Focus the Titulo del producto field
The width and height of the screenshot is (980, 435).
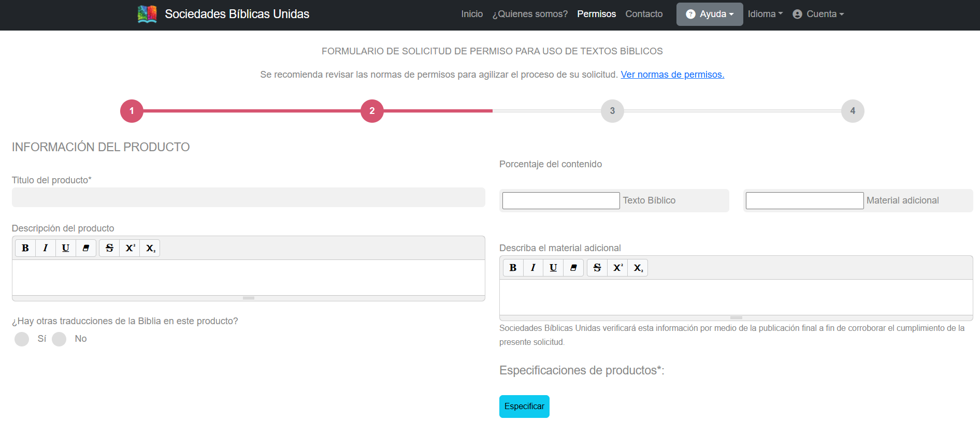pyautogui.click(x=249, y=197)
